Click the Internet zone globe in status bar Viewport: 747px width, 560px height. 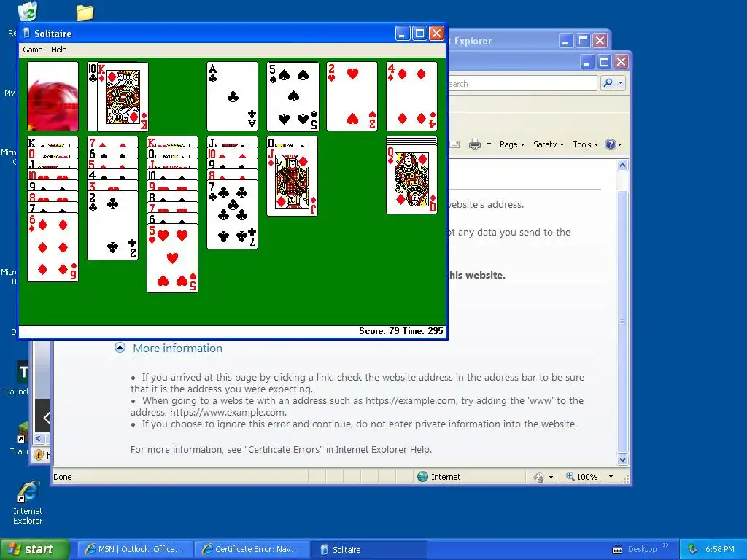422,477
